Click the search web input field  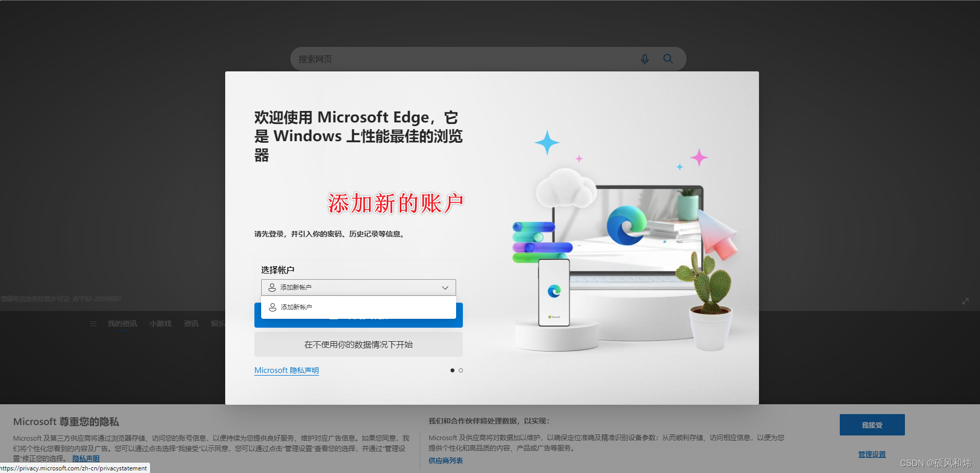pos(488,59)
